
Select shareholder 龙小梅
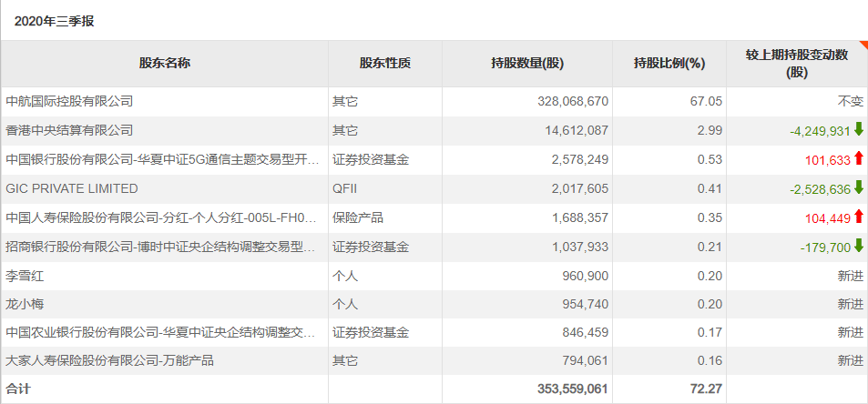click(x=25, y=304)
